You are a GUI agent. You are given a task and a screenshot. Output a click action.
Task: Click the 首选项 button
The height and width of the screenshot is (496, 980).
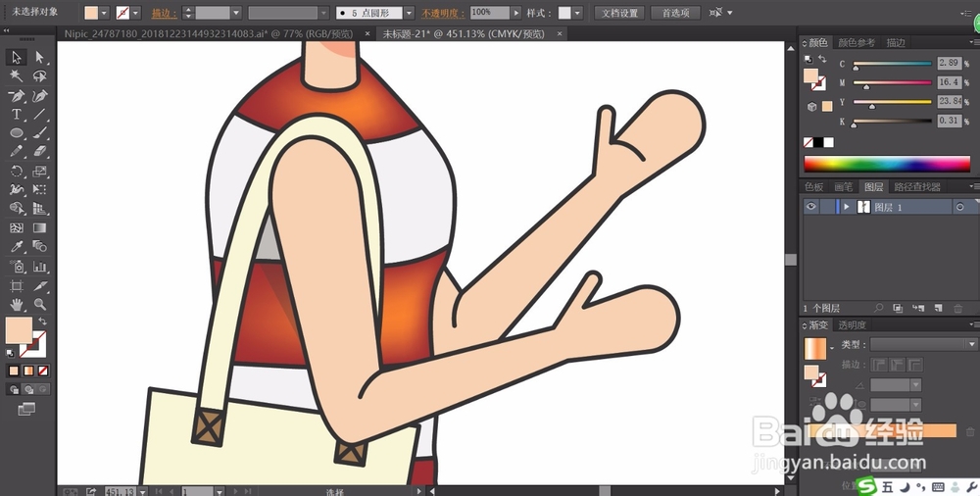click(675, 13)
